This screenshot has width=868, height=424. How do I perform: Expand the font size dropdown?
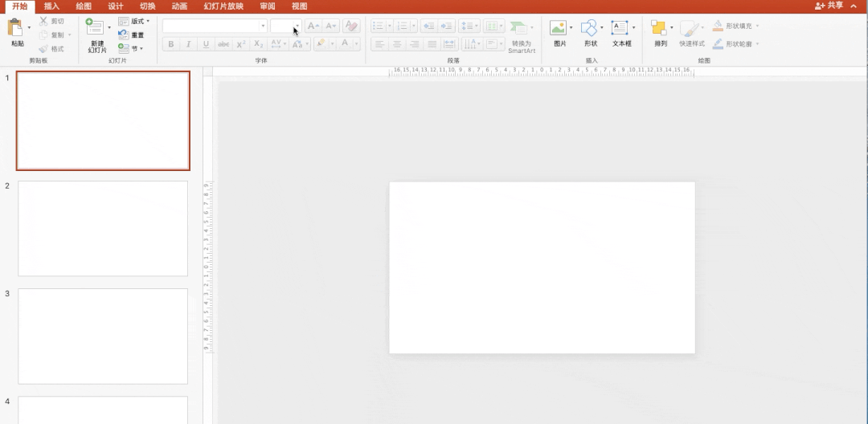click(x=297, y=26)
